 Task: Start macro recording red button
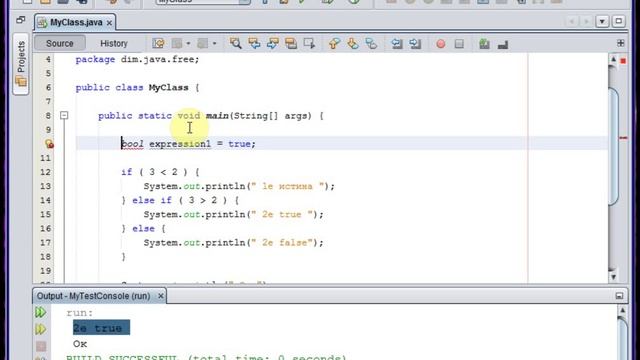click(440, 43)
